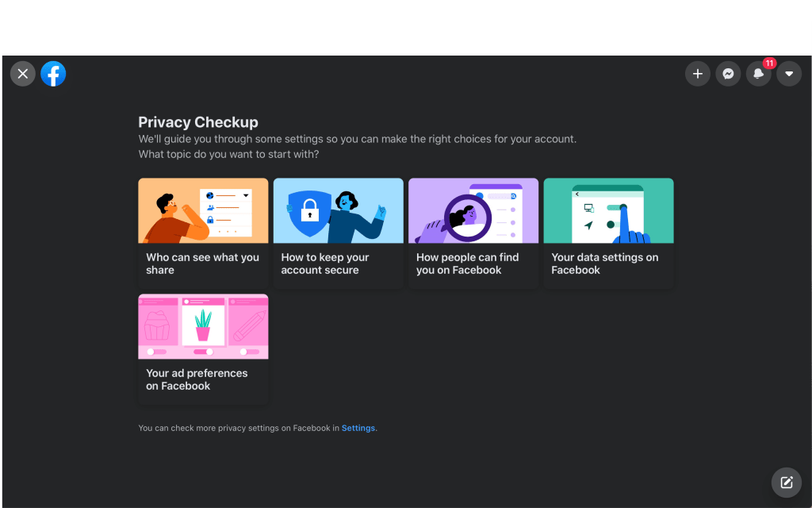Image resolution: width=812 pixels, height=508 pixels.
Task: Open 'Your ad preferences on Facebook' topic
Action: click(197, 379)
